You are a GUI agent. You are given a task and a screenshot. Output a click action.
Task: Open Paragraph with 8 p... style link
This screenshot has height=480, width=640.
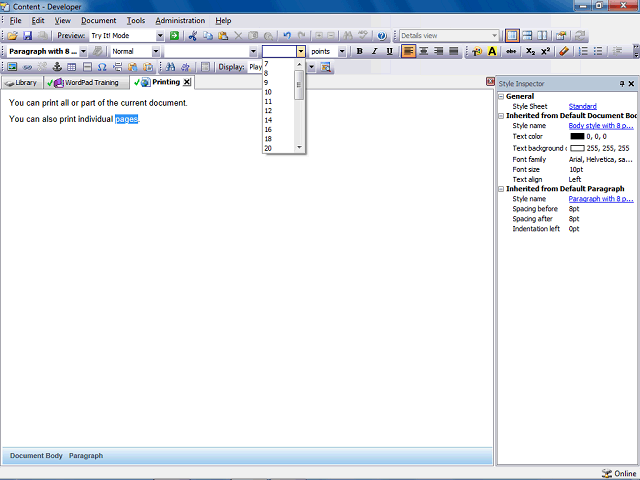tap(601, 199)
